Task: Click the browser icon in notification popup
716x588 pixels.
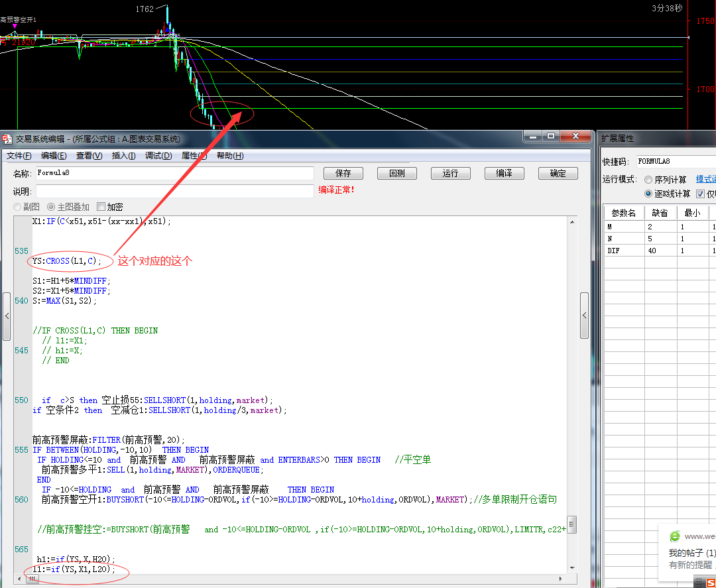Action: [674, 536]
